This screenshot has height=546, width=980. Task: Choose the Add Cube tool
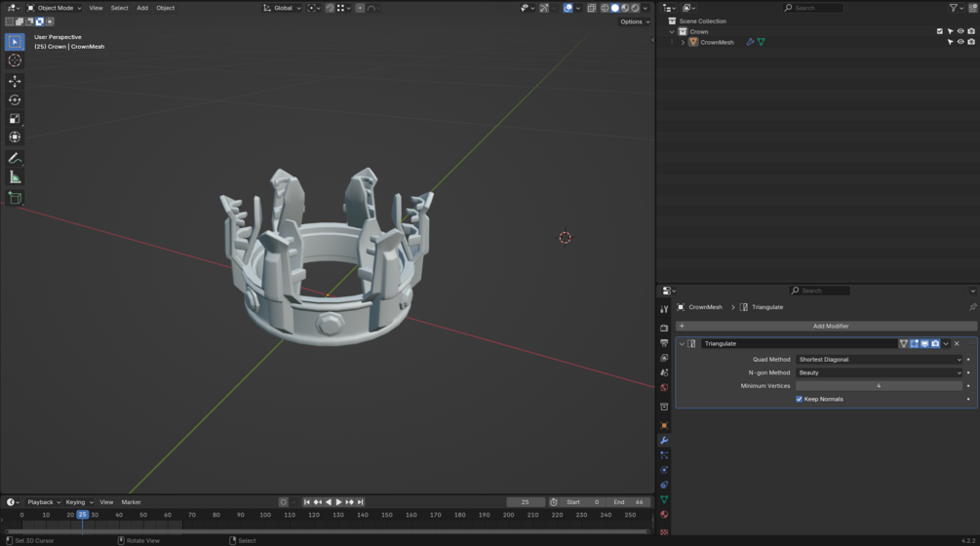[x=15, y=198]
